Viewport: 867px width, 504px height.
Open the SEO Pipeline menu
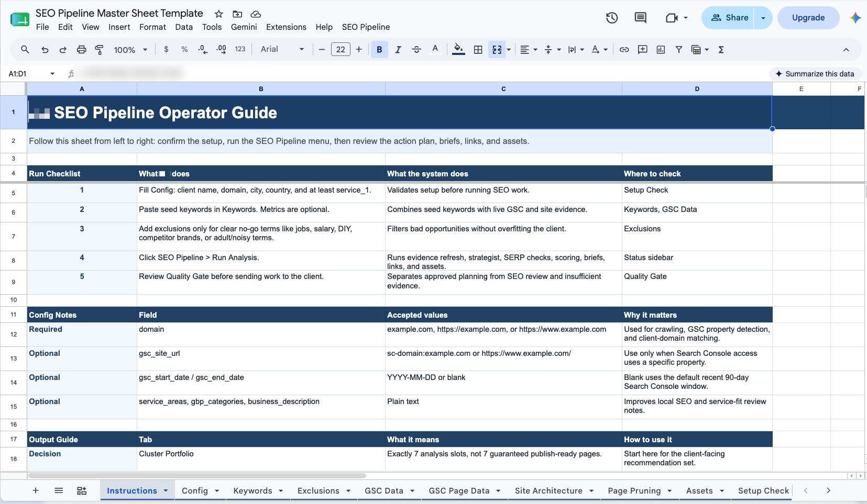(x=366, y=27)
